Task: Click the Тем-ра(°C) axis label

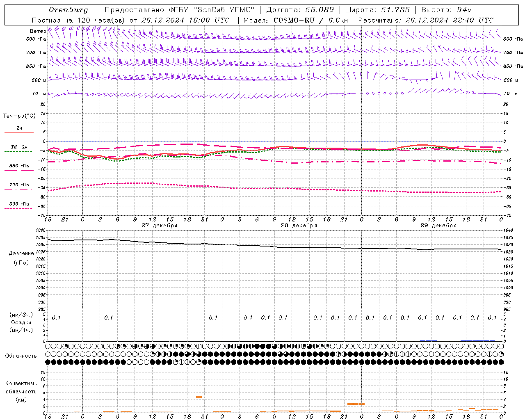Action: pos(19,116)
